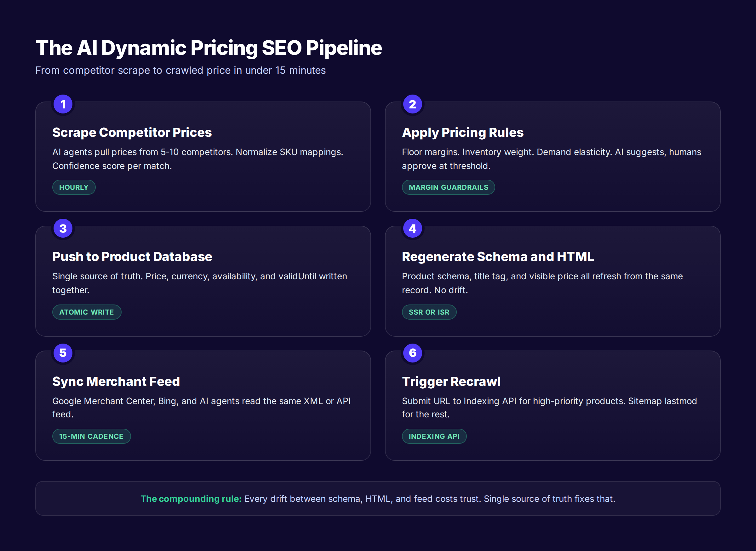756x551 pixels.
Task: Click the description starting "Product schema, title tag"
Action: click(x=542, y=283)
